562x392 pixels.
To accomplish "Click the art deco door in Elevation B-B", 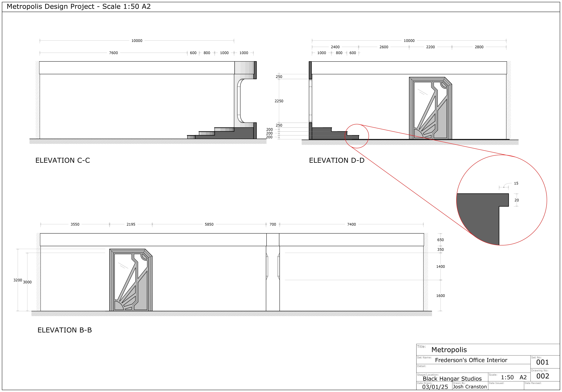I will (x=131, y=280).
